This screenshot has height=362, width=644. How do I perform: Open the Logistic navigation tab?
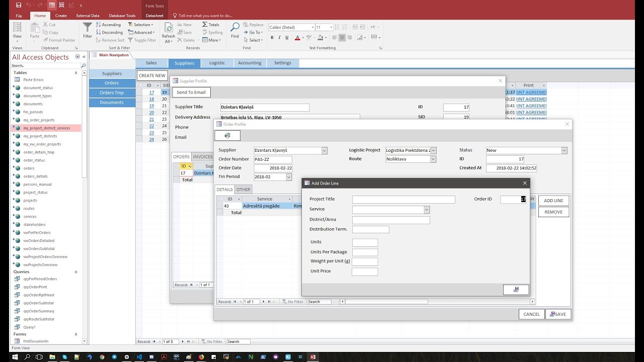[217, 63]
